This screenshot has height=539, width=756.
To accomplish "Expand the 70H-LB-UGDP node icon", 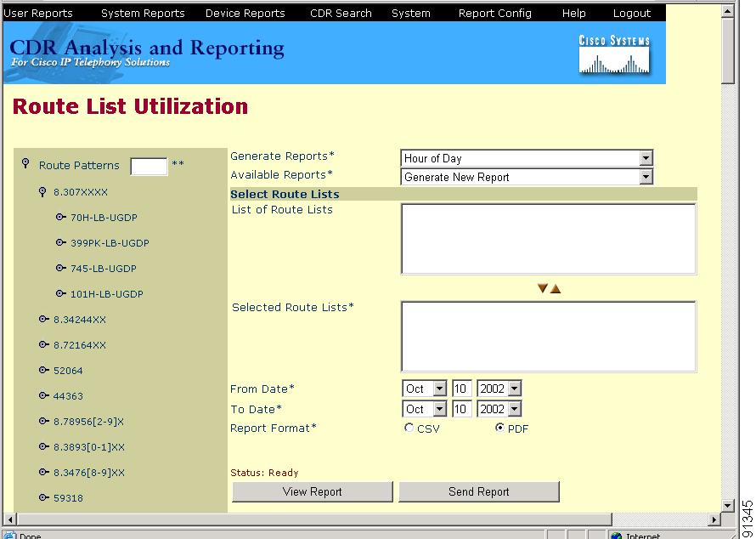I will click(61, 217).
